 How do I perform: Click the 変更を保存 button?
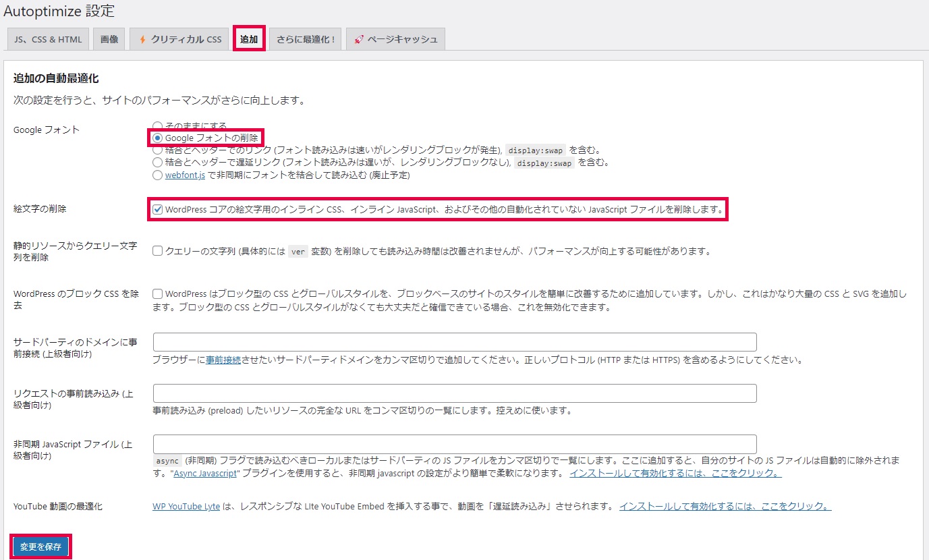pyautogui.click(x=40, y=547)
